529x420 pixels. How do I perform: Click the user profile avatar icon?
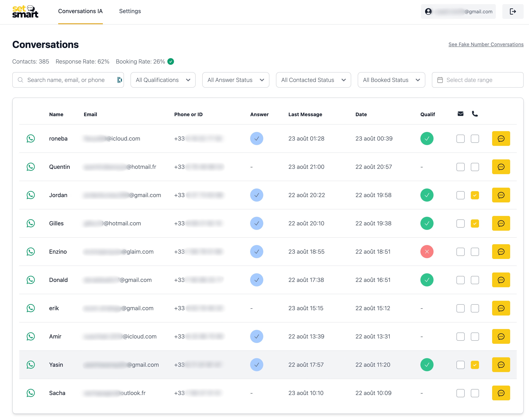point(428,11)
